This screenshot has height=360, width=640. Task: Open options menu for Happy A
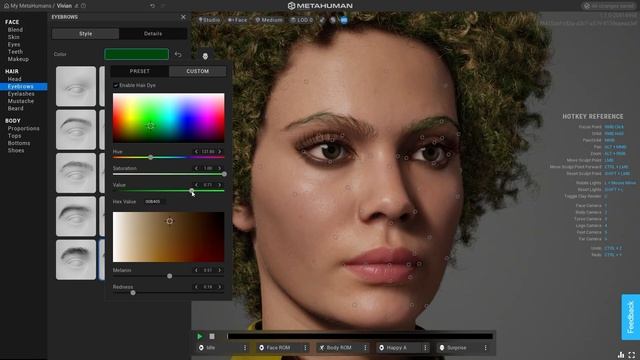tap(425, 348)
